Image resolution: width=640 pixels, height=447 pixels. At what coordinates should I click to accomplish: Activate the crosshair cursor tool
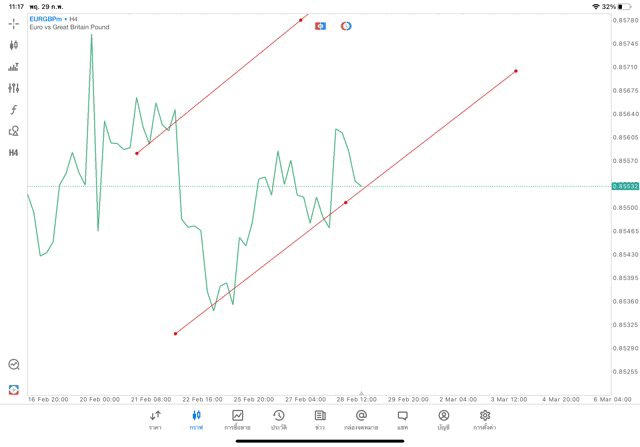tap(14, 23)
